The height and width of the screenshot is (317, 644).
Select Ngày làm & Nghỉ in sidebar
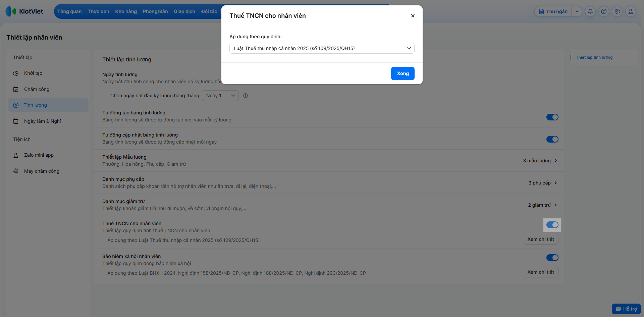[x=48, y=121]
